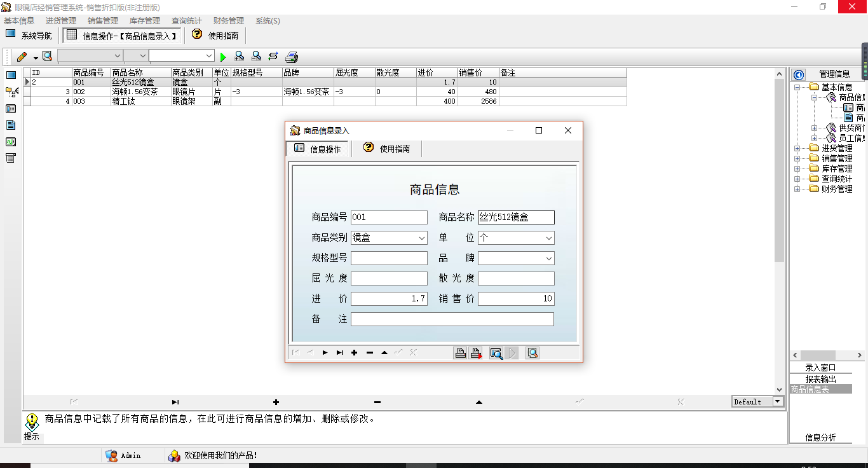Screen dimensions: 868x468
Task: Click the pencil edit icon in the toolbar
Action: point(22,57)
